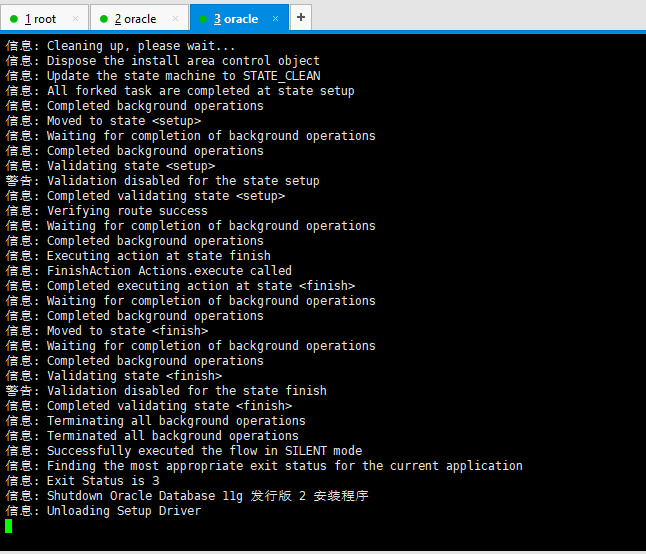Viewport: 646px width, 554px height.
Task: Click green status dot on 2 oracle tab
Action: (104, 19)
